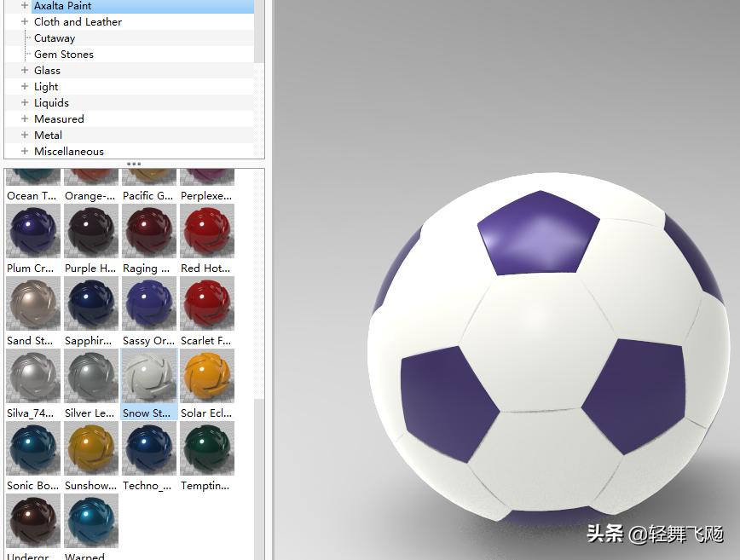The width and height of the screenshot is (740, 560).
Task: Apply the Red Hot paint appearance
Action: [x=206, y=230]
